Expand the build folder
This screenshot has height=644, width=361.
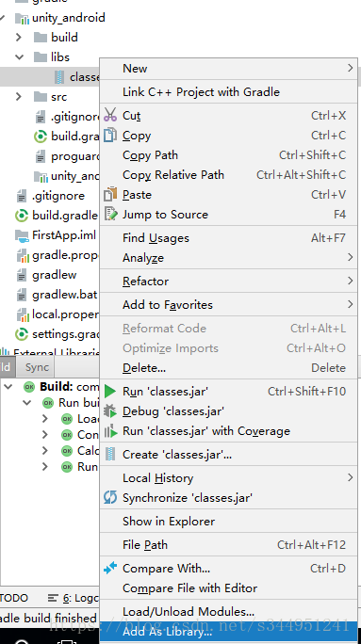click(x=19, y=38)
